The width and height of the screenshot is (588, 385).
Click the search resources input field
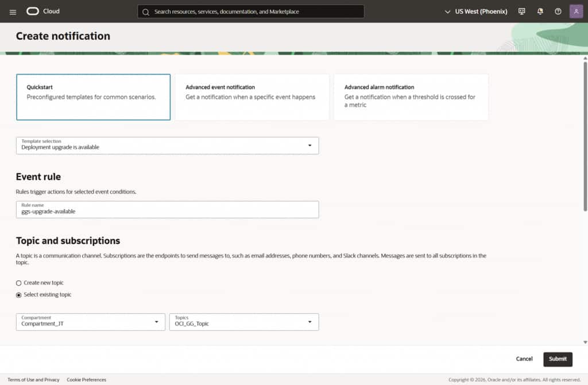pyautogui.click(x=250, y=11)
